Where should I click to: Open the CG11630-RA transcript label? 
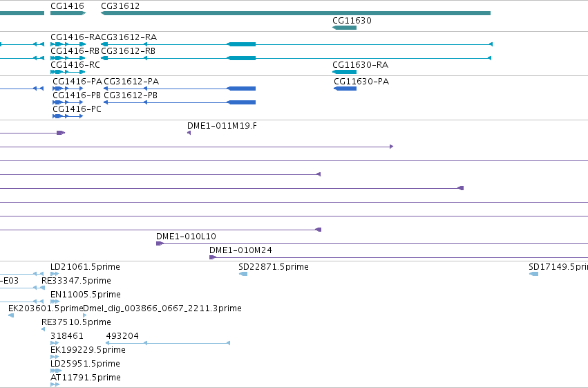coord(361,65)
